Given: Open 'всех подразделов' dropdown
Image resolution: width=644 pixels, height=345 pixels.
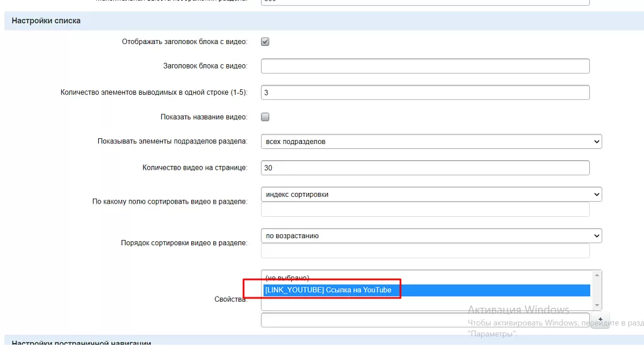Looking at the screenshot, I should (x=431, y=141).
